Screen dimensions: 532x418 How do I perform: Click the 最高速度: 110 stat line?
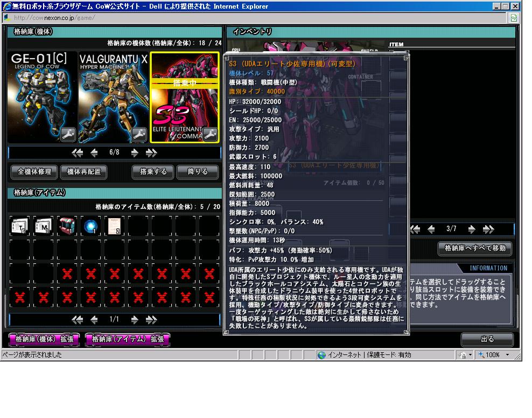250,167
